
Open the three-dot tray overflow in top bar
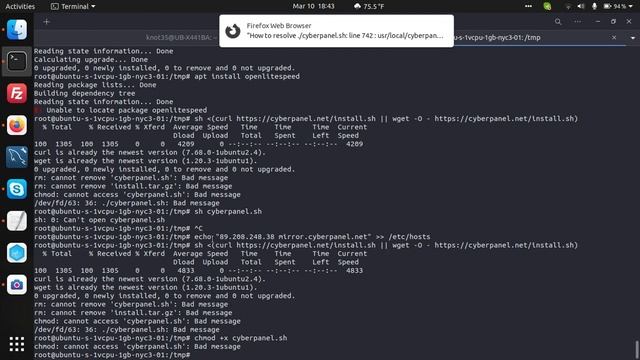click(x=529, y=6)
